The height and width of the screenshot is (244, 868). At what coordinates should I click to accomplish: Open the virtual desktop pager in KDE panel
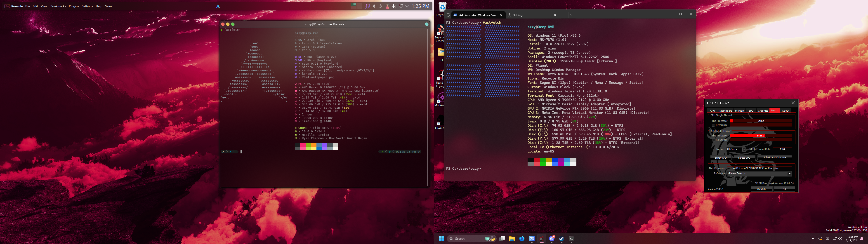[x=356, y=6]
